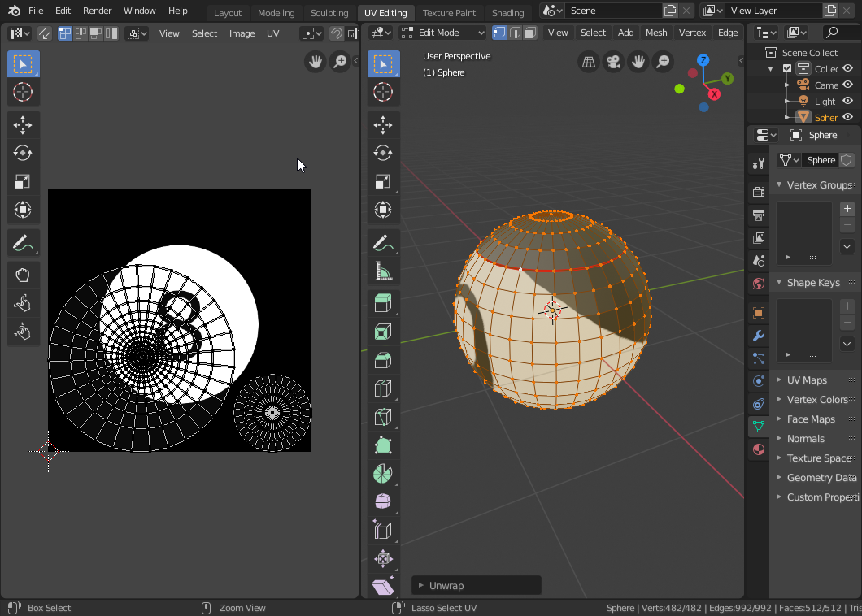
Task: Add a new shape key with plus button
Action: (847, 306)
